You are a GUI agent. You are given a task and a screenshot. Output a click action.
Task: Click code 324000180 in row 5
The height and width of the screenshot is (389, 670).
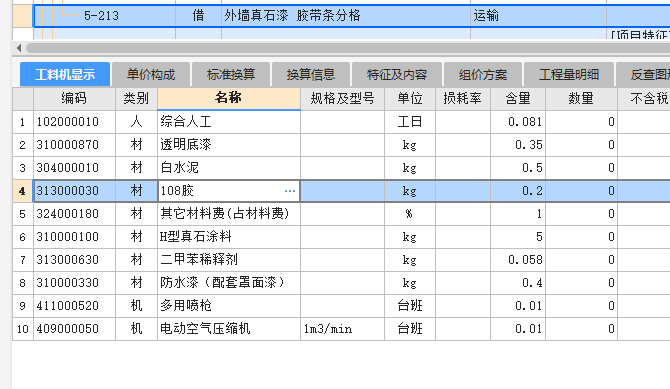(x=74, y=214)
